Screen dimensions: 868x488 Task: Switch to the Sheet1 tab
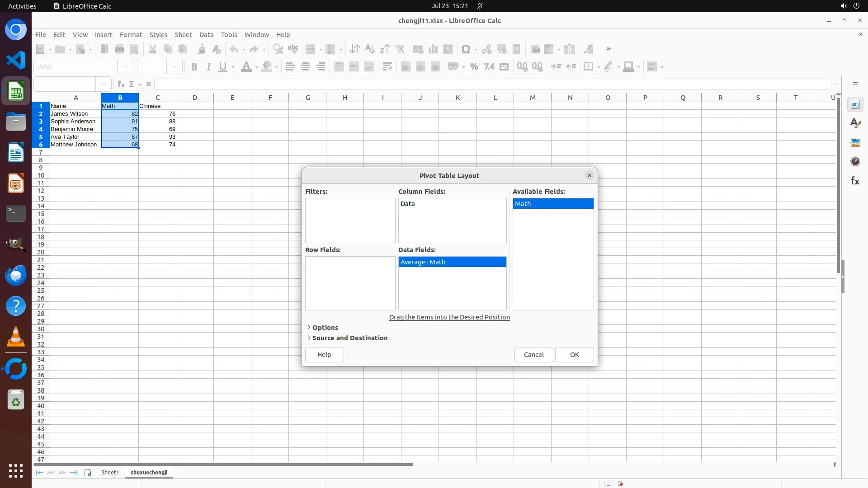[110, 473]
